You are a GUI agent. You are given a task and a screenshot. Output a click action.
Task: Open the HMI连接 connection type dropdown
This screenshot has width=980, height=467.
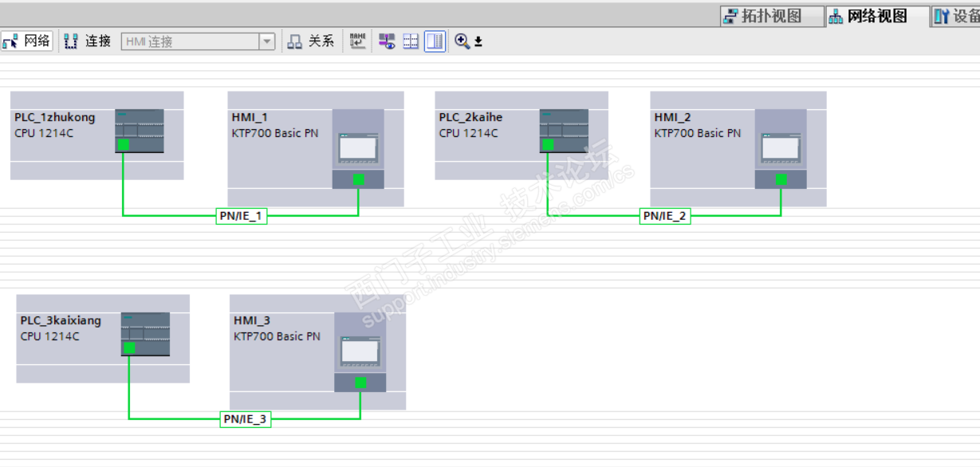pyautogui.click(x=267, y=41)
